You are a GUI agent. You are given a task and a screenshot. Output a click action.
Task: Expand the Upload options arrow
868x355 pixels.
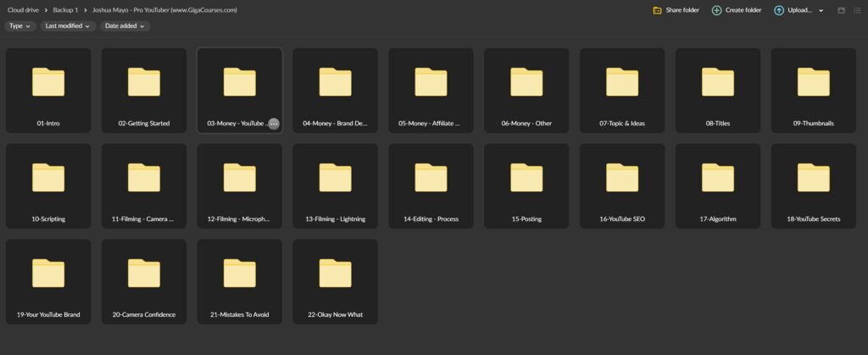click(x=821, y=10)
